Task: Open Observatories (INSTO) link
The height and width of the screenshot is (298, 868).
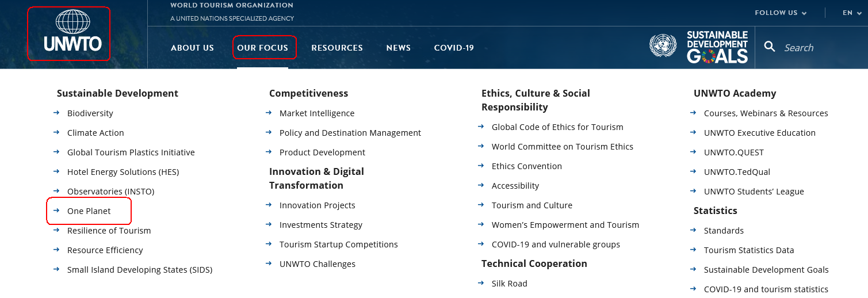Action: point(111,192)
